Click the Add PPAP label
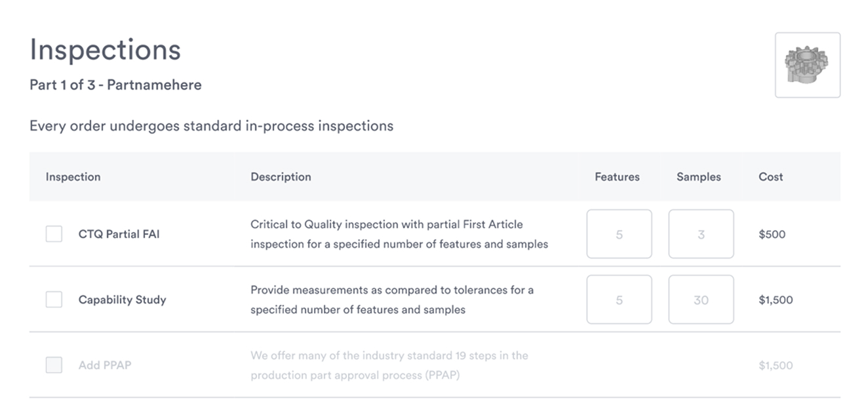868x415 pixels. coord(104,365)
